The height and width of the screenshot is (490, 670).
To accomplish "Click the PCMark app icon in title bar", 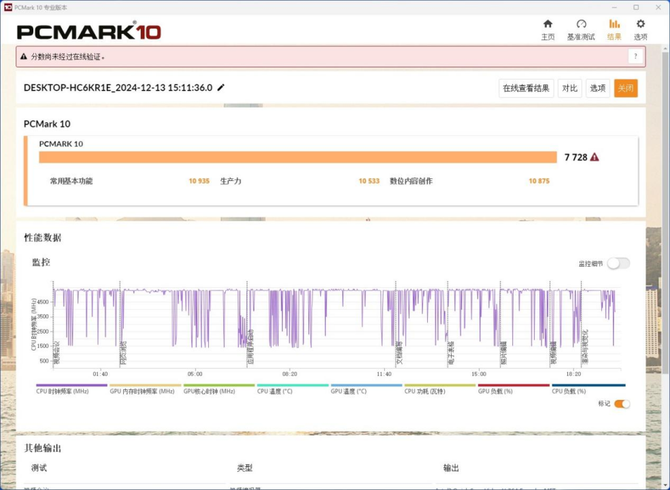I will [x=8, y=7].
